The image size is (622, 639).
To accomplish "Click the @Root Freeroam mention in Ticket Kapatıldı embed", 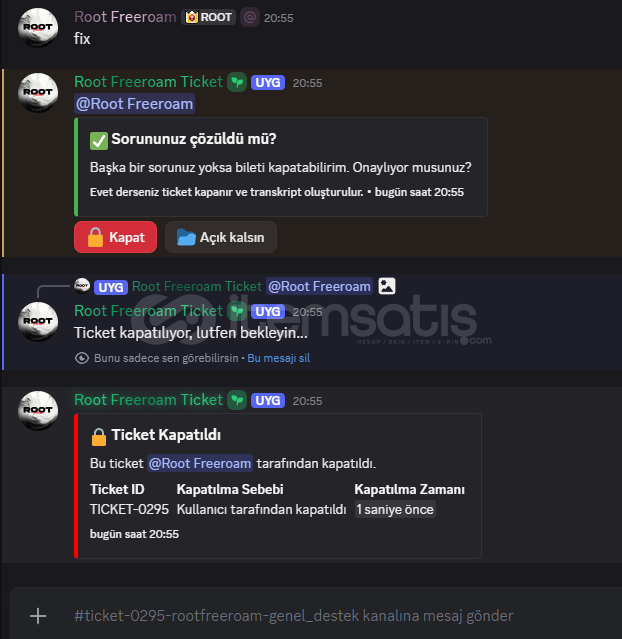I will (200, 463).
